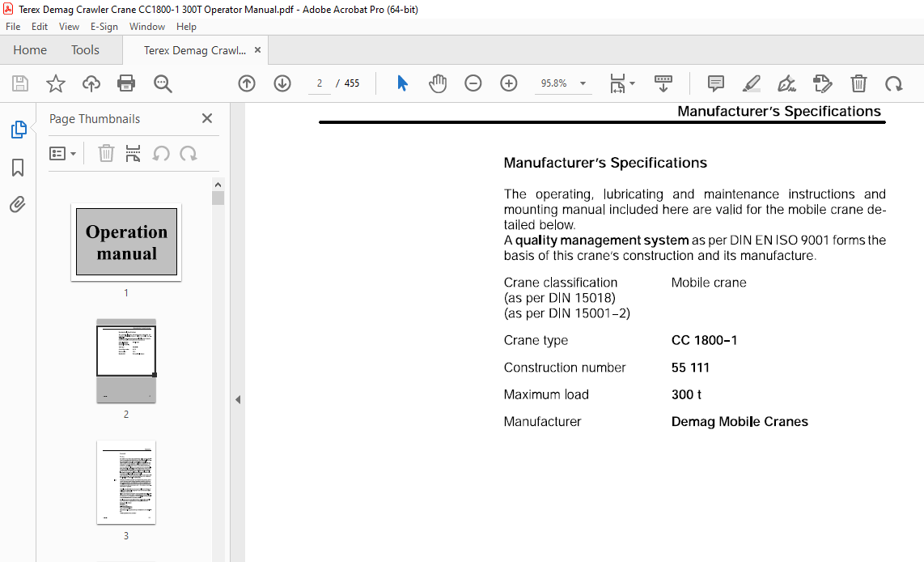The image size is (924, 562).
Task: Select the page 2 thumbnail
Action: 126,361
